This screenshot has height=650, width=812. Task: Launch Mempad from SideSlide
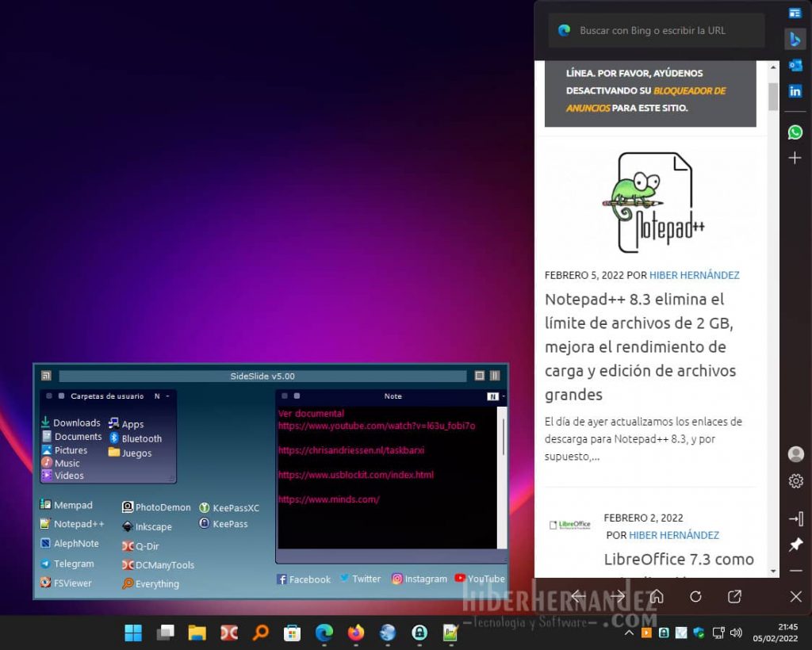[67, 505]
